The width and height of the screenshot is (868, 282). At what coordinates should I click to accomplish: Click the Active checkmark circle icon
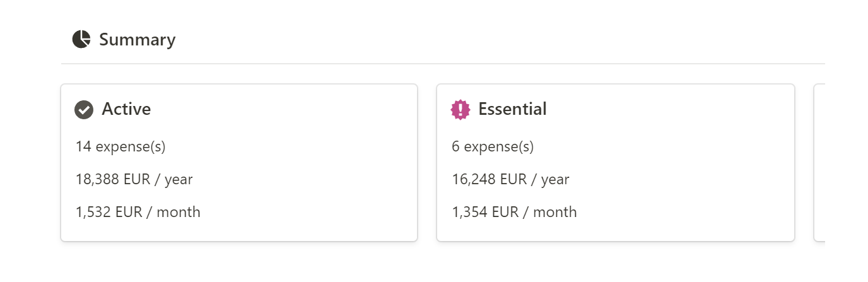84,110
